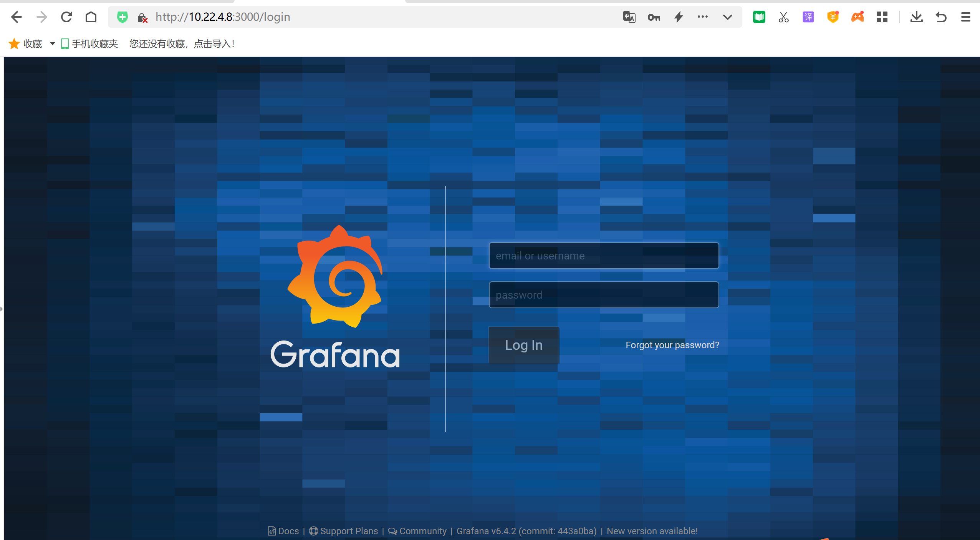
Task: Click Forgot your password link
Action: (x=672, y=345)
